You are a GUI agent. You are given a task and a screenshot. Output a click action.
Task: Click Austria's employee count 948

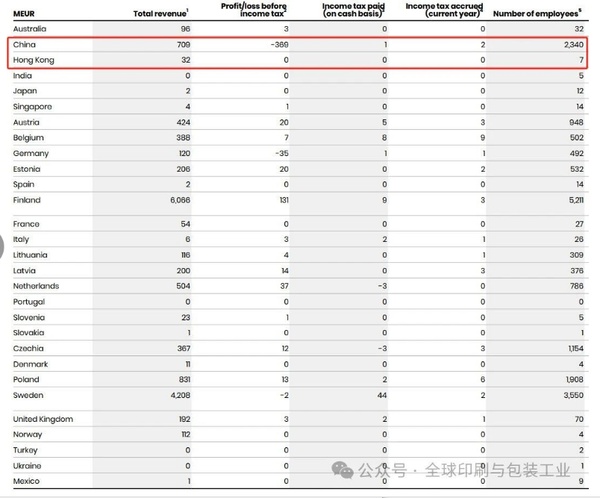point(577,122)
